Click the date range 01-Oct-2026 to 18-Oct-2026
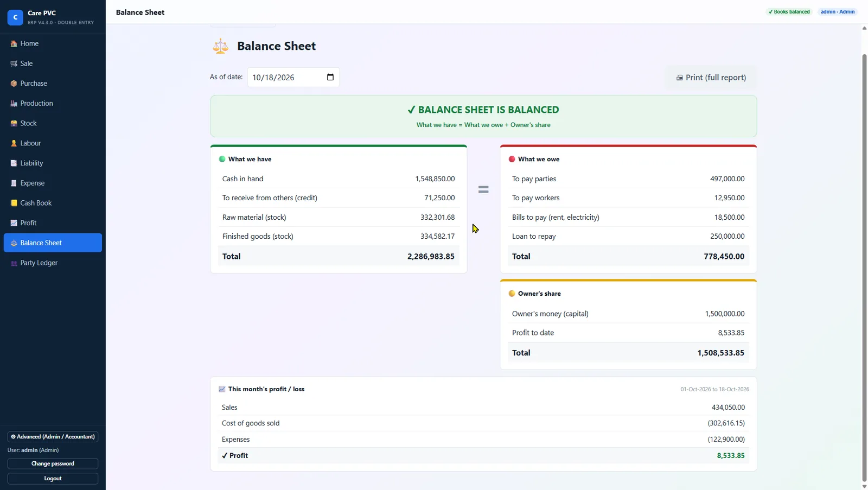868x490 pixels. coord(715,389)
